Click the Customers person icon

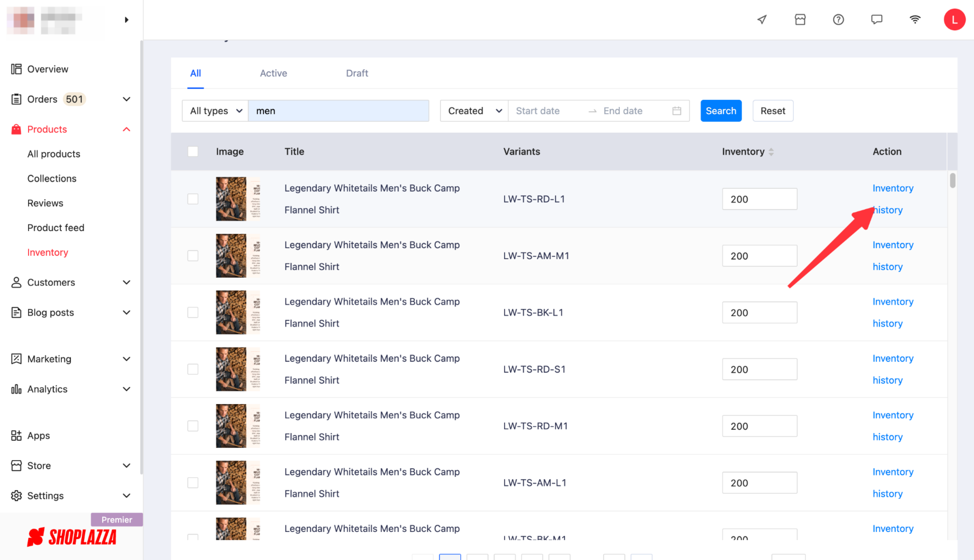click(16, 282)
